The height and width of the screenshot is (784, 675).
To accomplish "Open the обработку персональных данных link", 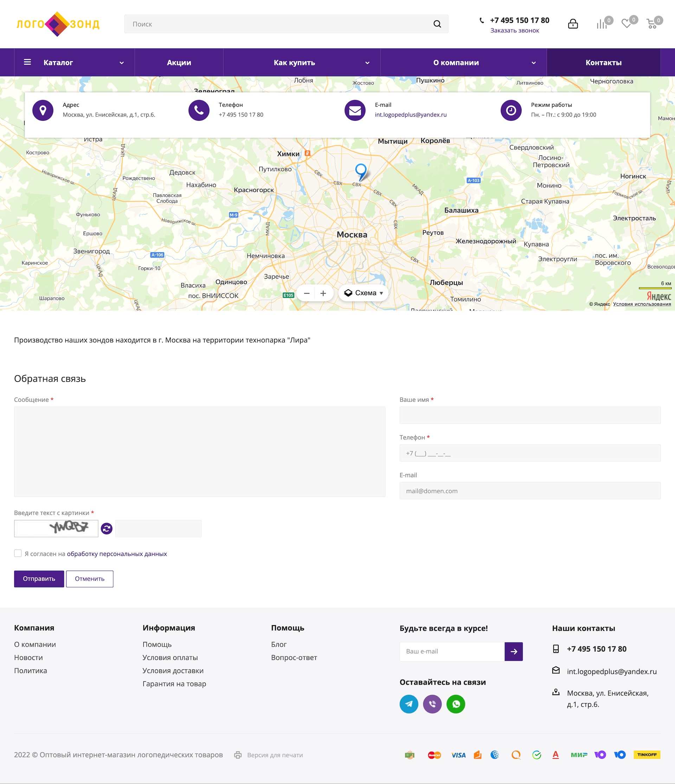I will coord(117,554).
